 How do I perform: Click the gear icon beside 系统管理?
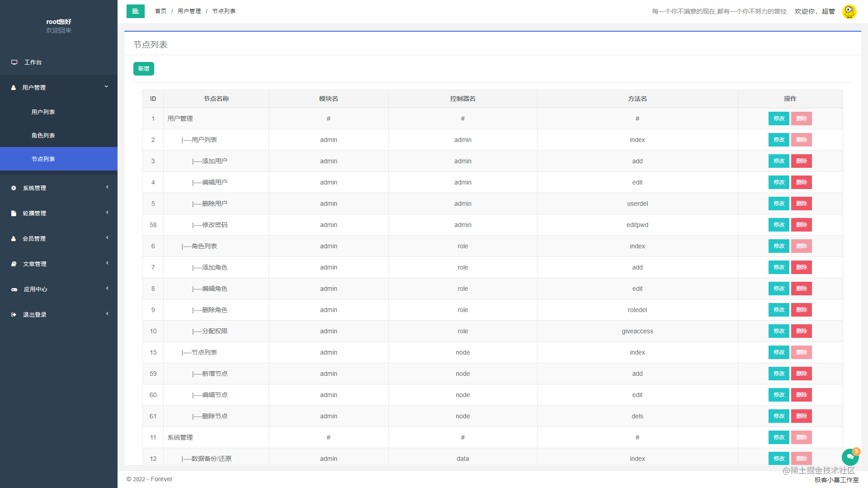click(x=14, y=188)
